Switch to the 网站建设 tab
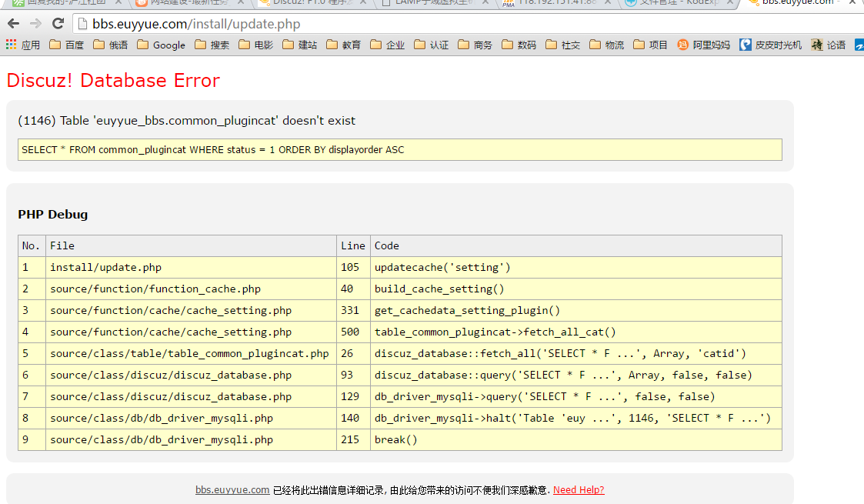 [x=191, y=3]
